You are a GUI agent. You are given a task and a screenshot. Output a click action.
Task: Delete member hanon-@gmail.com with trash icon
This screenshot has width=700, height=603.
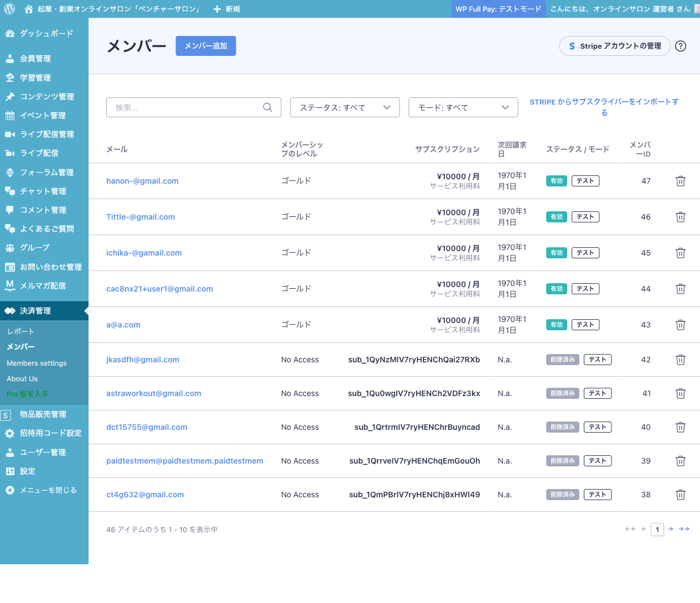coord(681,181)
